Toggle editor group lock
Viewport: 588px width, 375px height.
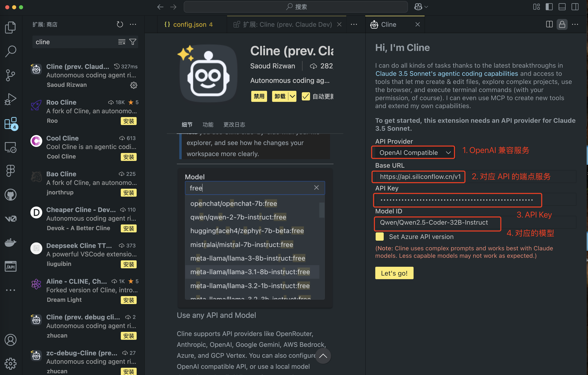pyautogui.click(x=562, y=24)
